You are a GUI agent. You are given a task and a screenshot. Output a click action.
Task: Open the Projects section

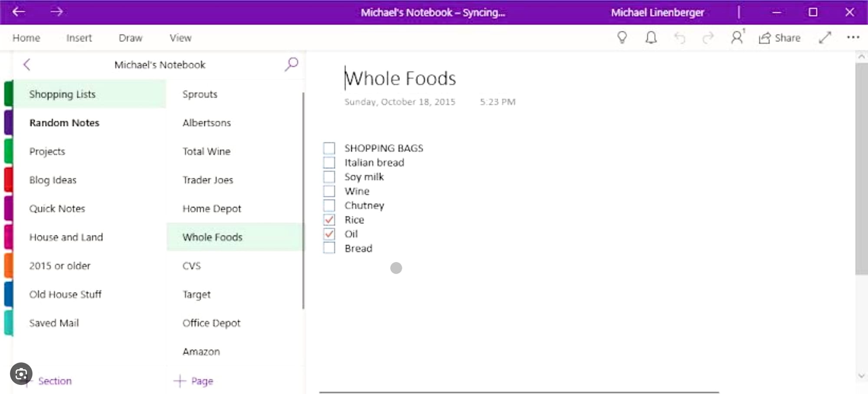(x=90, y=151)
